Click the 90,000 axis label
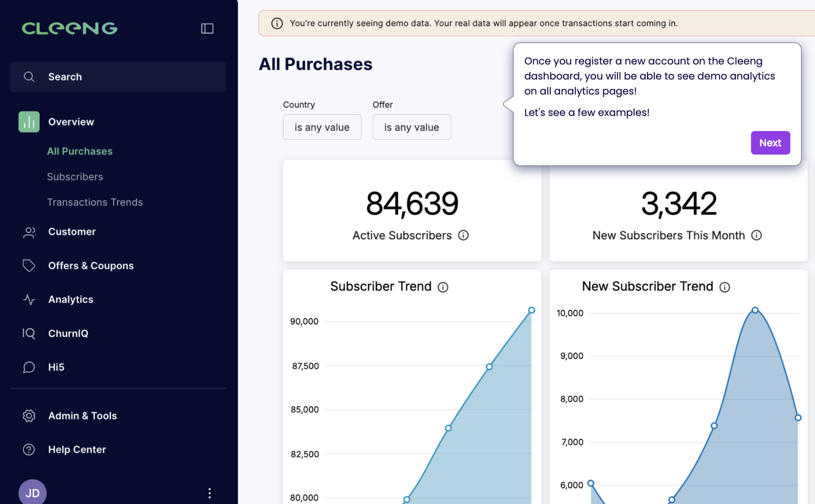Image resolution: width=815 pixels, height=504 pixels. pyautogui.click(x=304, y=321)
